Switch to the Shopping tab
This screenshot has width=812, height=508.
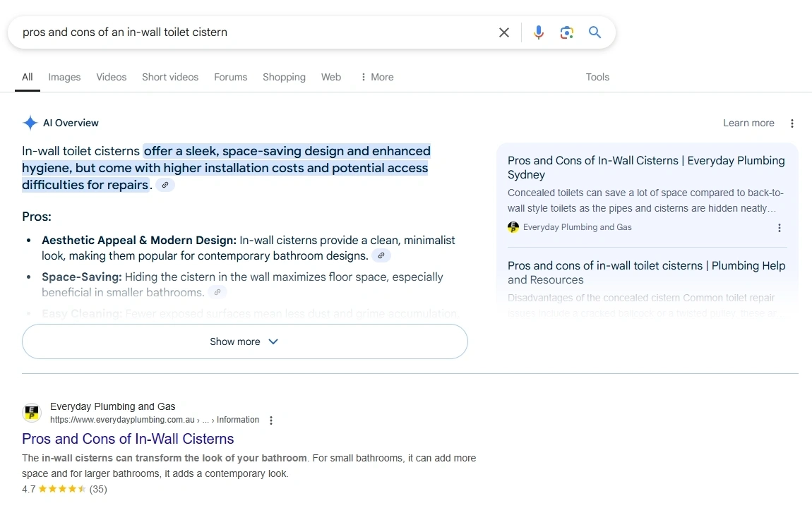(284, 77)
